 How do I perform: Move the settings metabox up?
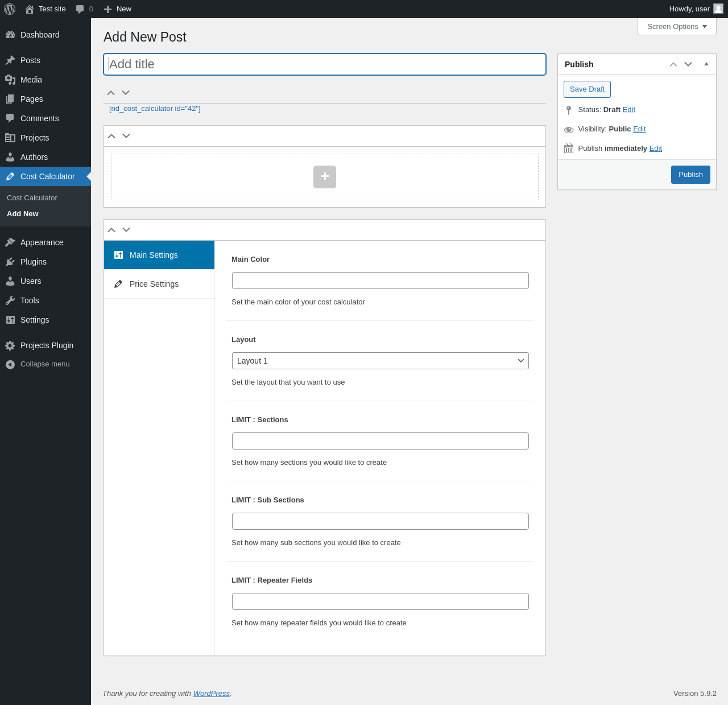click(111, 230)
